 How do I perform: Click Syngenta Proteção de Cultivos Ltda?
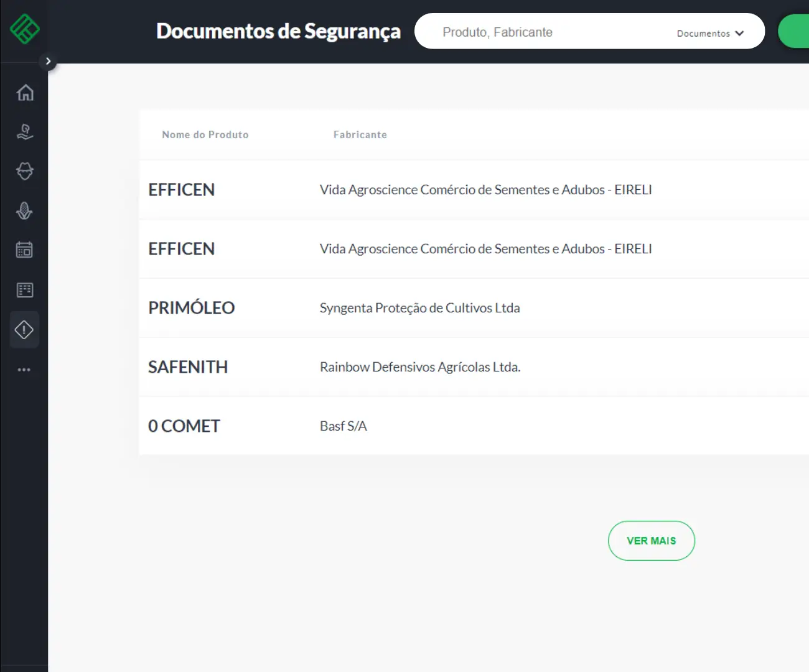pyautogui.click(x=420, y=308)
